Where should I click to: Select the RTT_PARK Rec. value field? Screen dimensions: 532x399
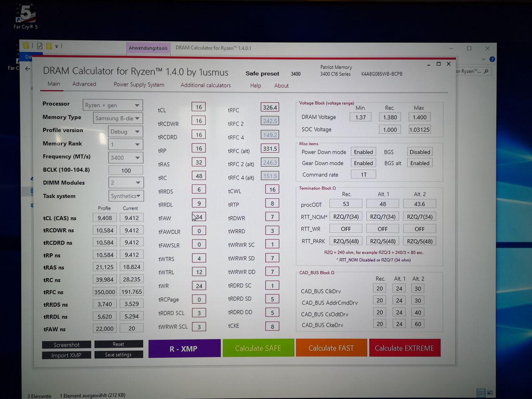(x=346, y=241)
